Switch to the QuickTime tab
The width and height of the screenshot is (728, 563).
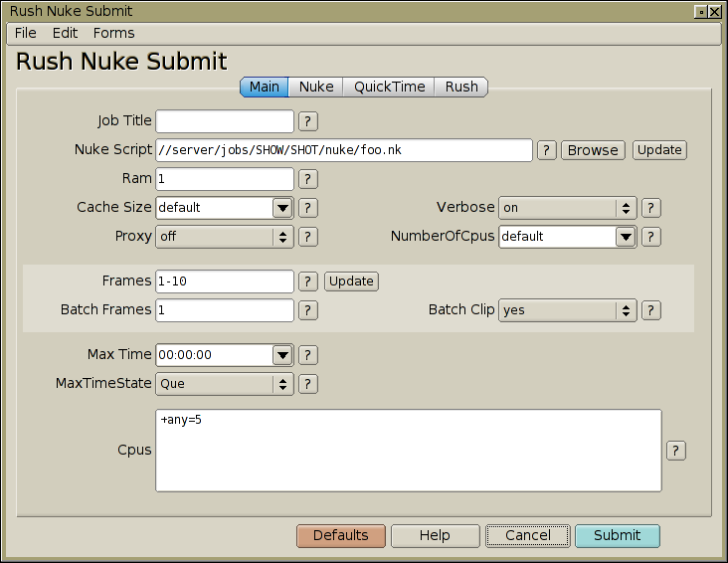click(389, 87)
